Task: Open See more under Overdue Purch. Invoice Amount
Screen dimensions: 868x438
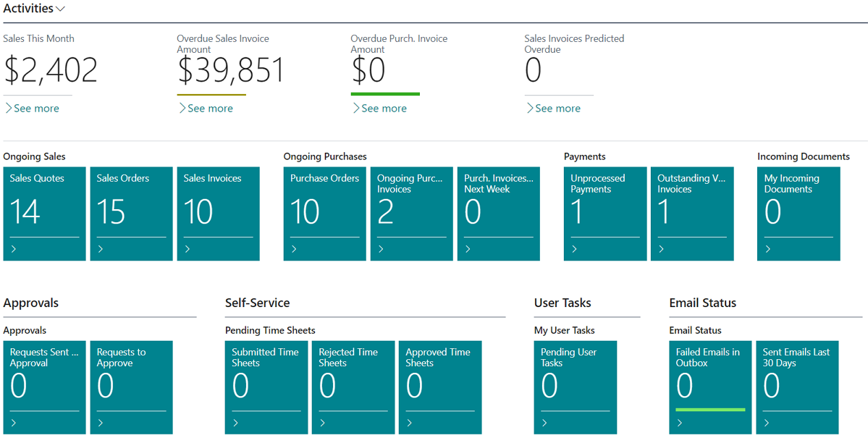Action: click(379, 108)
